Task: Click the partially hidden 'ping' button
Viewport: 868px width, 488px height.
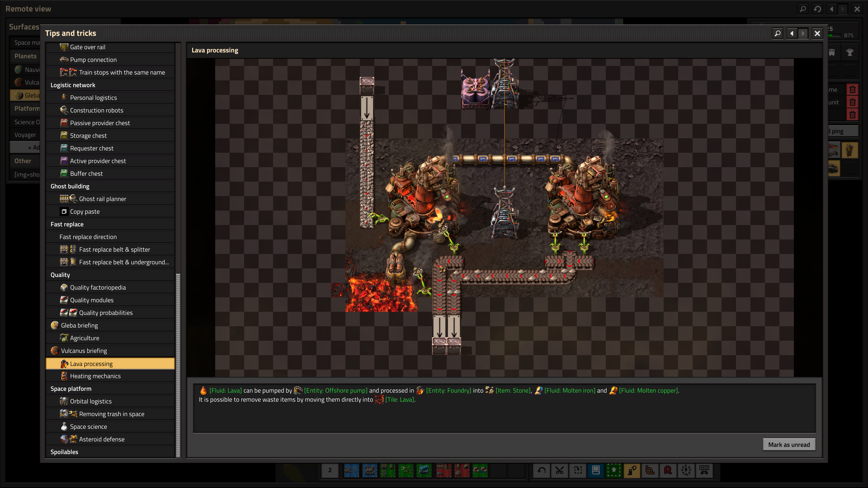Action: (843, 131)
